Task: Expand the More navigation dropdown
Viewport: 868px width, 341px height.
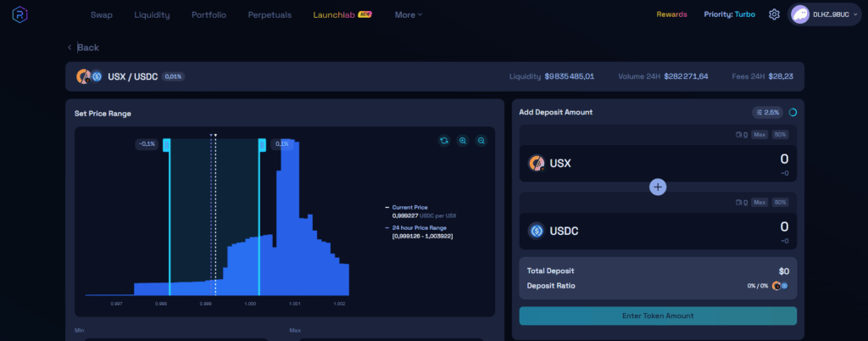Action: [409, 15]
